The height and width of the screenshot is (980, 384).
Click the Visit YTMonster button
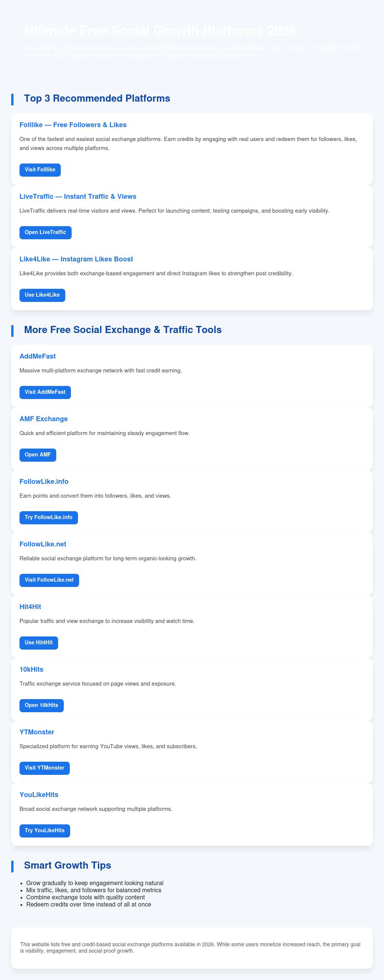pyautogui.click(x=45, y=768)
